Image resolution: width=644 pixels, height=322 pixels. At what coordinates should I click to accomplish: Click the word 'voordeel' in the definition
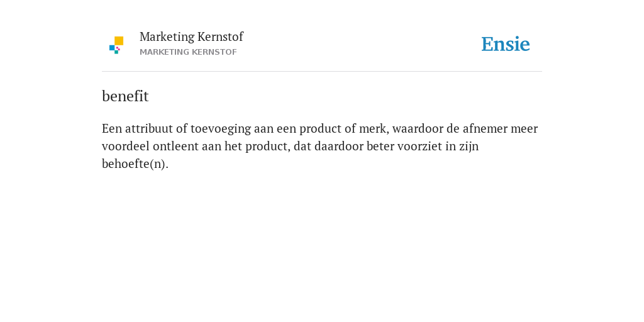[126, 146]
